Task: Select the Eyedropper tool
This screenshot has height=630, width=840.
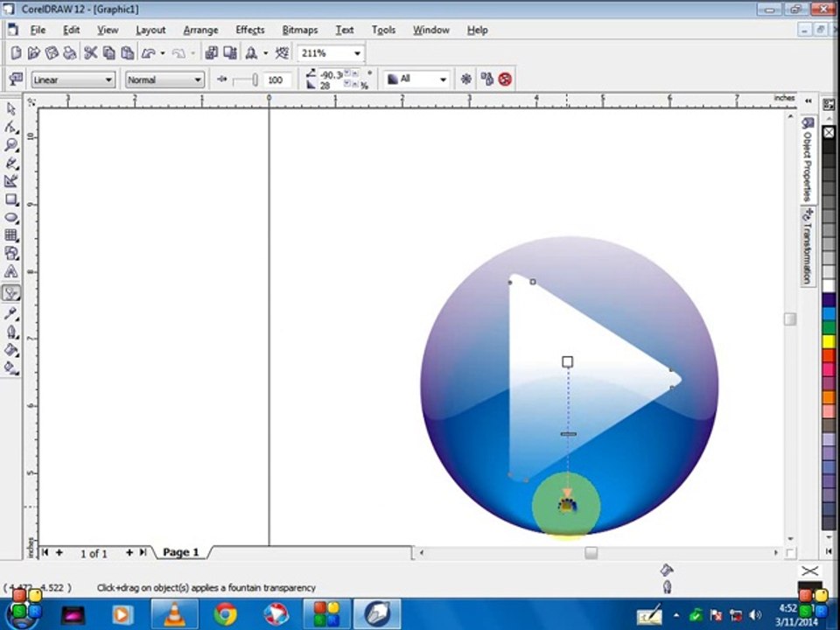Action: (11, 314)
